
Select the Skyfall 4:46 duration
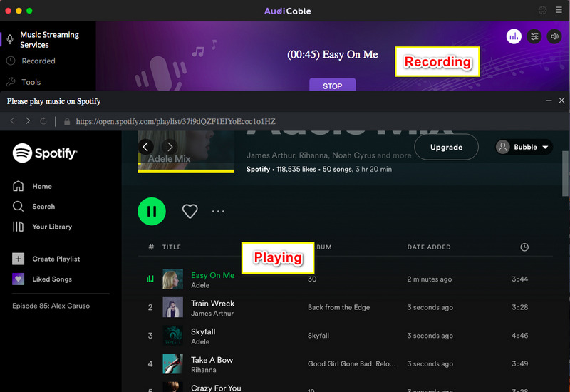pyautogui.click(x=520, y=335)
